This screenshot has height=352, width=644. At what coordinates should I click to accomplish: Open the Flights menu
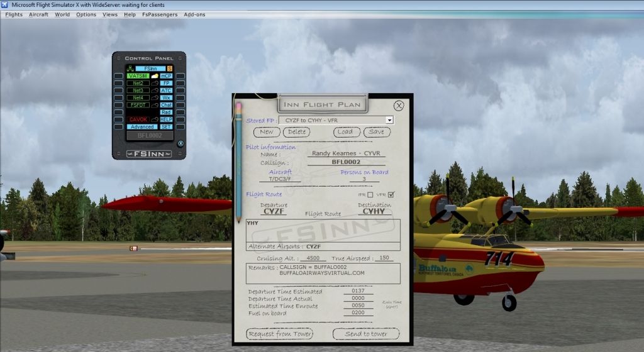pyautogui.click(x=14, y=14)
